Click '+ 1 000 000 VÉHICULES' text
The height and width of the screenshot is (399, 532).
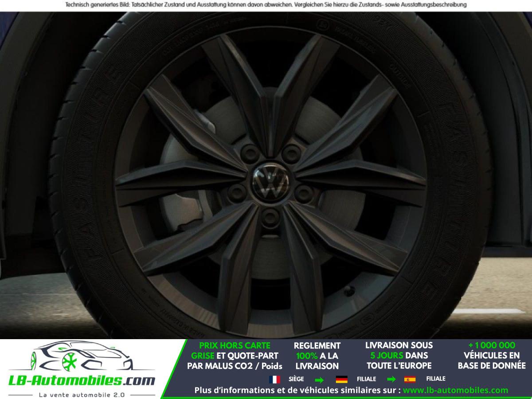[x=492, y=350]
